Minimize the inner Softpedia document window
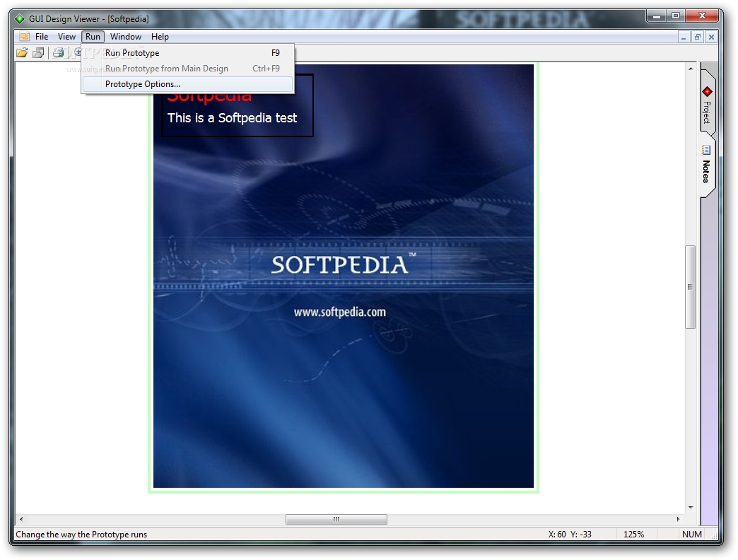The width and height of the screenshot is (738, 560). pos(684,37)
